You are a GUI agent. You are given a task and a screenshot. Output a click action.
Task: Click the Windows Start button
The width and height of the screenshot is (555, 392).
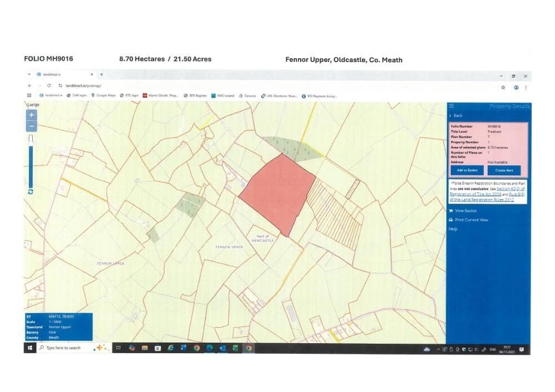pyautogui.click(x=30, y=348)
